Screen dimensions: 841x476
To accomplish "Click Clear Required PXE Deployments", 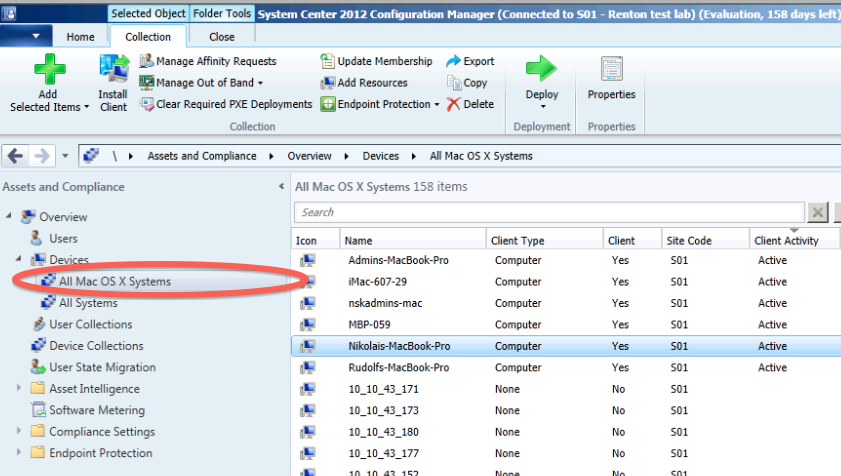I will 226,104.
